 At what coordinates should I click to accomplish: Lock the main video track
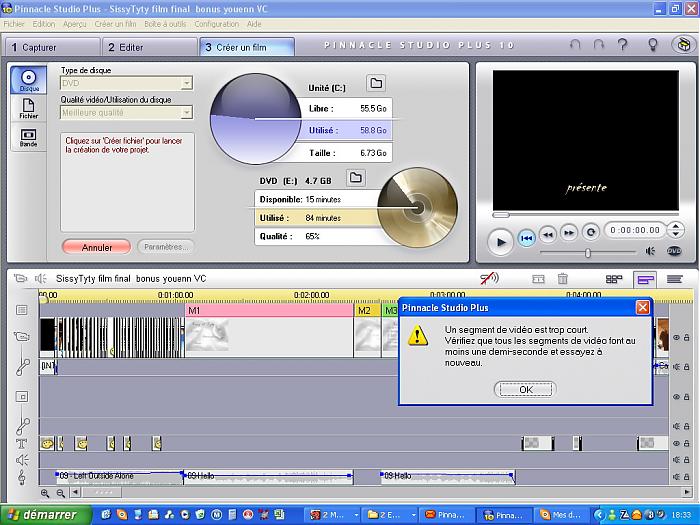pos(687,338)
